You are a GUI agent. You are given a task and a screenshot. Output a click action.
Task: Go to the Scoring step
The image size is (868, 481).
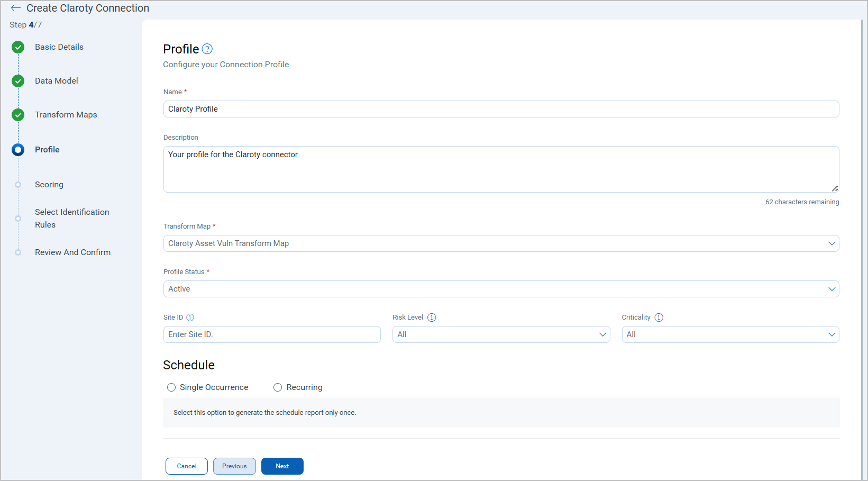(x=49, y=185)
